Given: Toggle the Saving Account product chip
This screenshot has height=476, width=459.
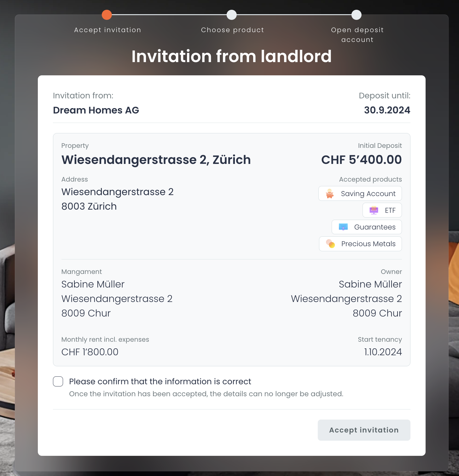Looking at the screenshot, I should 360,193.
